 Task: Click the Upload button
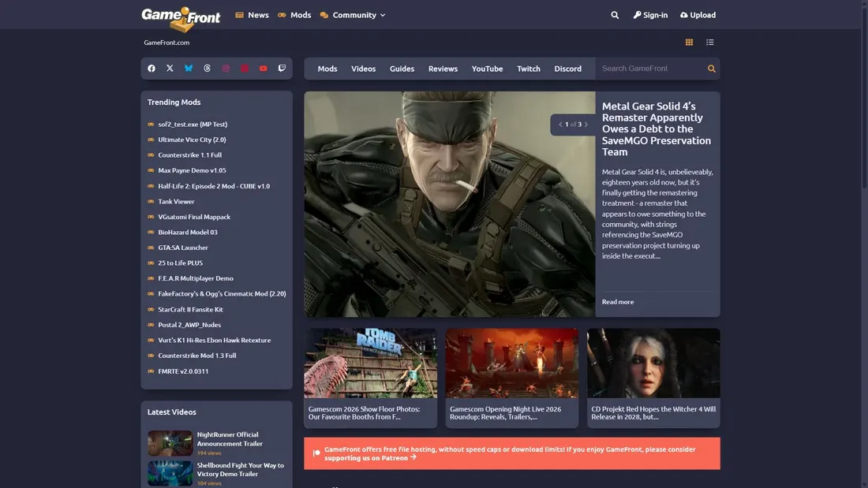click(698, 15)
